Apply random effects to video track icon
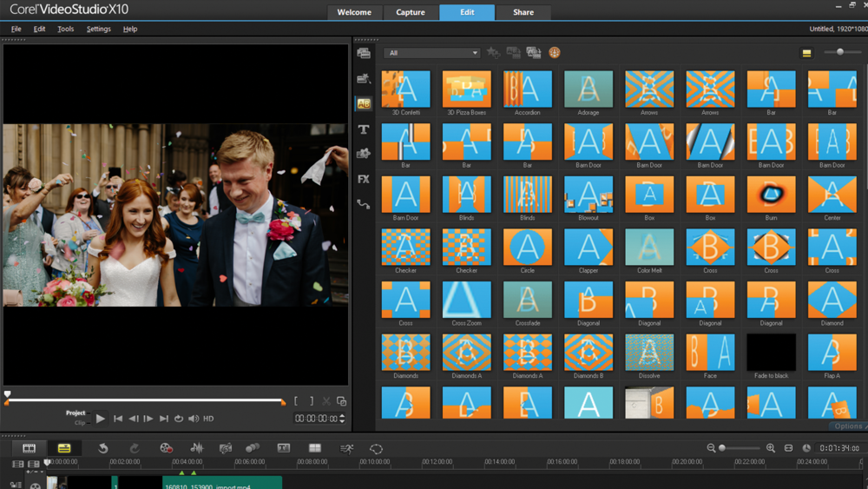The image size is (868, 489). [x=534, y=53]
